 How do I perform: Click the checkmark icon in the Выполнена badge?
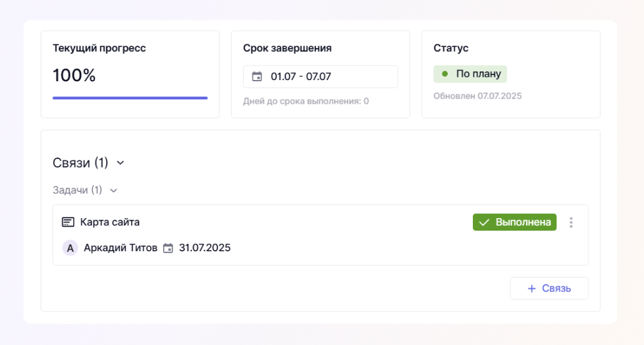coord(483,222)
